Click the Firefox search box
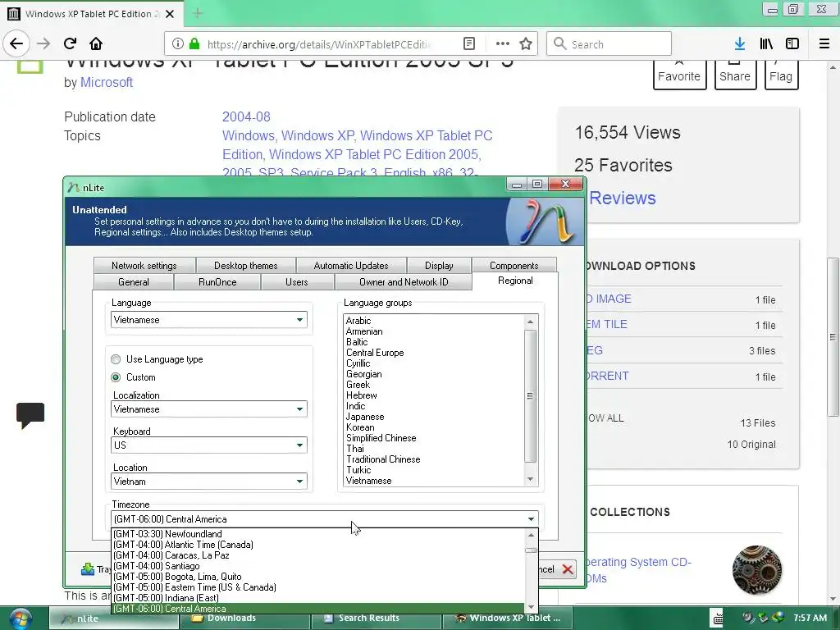 [609, 44]
